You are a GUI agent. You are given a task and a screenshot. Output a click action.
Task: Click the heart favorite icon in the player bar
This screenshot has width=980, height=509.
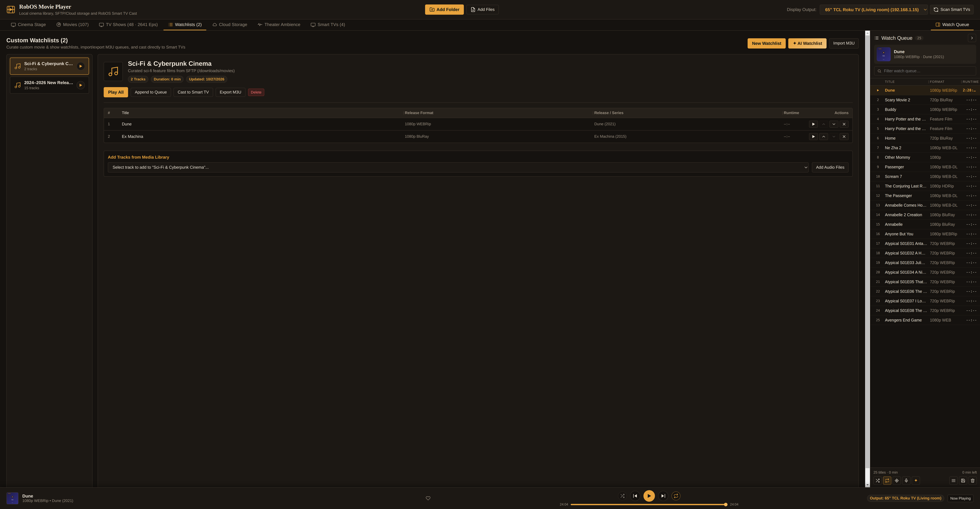pos(428,498)
